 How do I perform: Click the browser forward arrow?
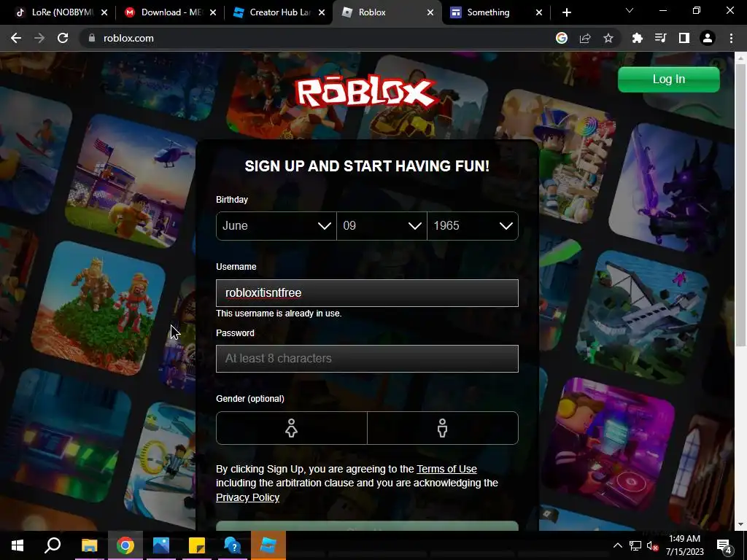click(x=39, y=38)
